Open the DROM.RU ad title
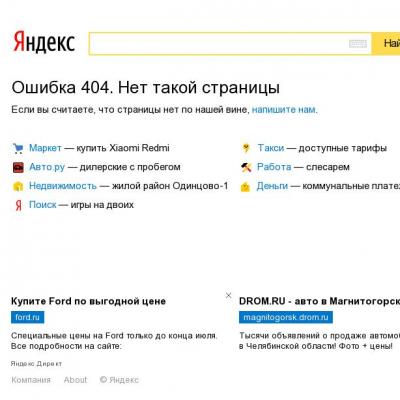400x400 pixels. pos(319,301)
